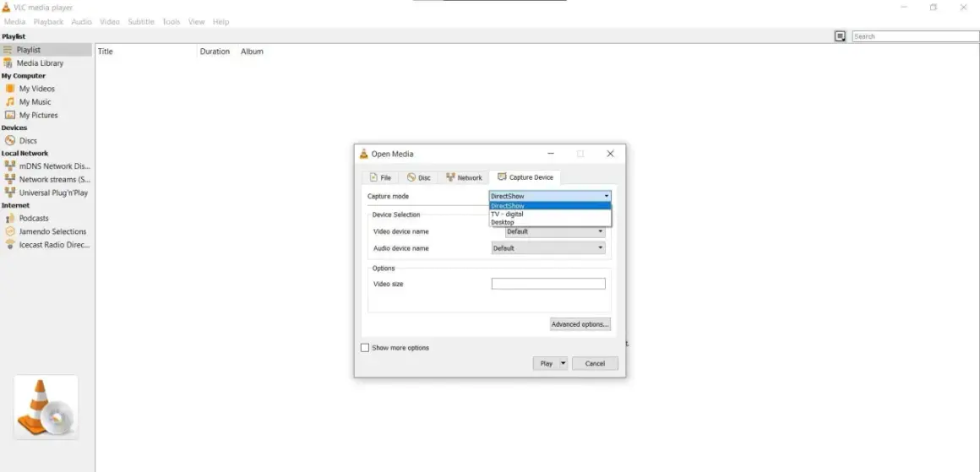Screen dimensions: 980x472
Task: Toggle playlist view mode icon beside Search
Action: pyautogui.click(x=840, y=36)
